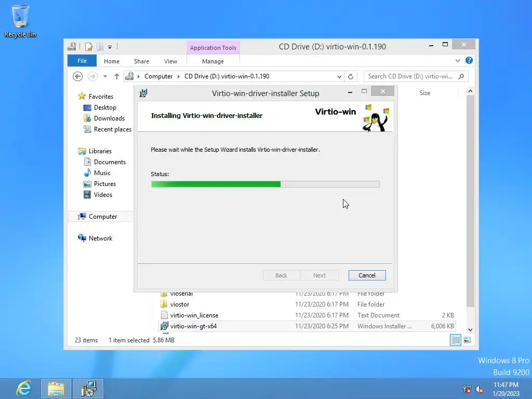Viewport: 532px width, 399px height.
Task: Open address bar history dropdown
Action: point(339,77)
